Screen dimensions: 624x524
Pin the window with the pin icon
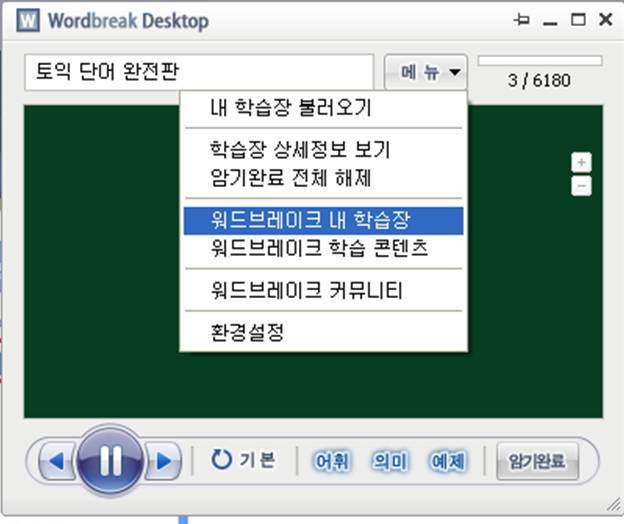[521, 19]
